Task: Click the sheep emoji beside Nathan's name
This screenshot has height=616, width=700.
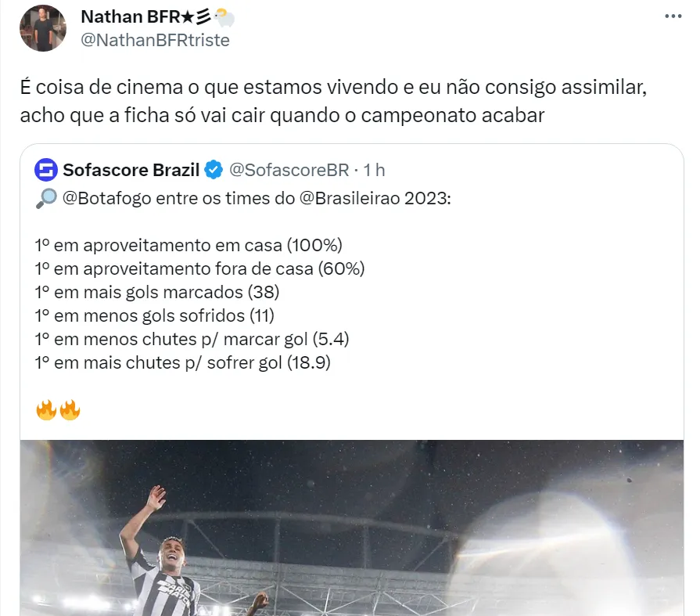Action: 224,17
